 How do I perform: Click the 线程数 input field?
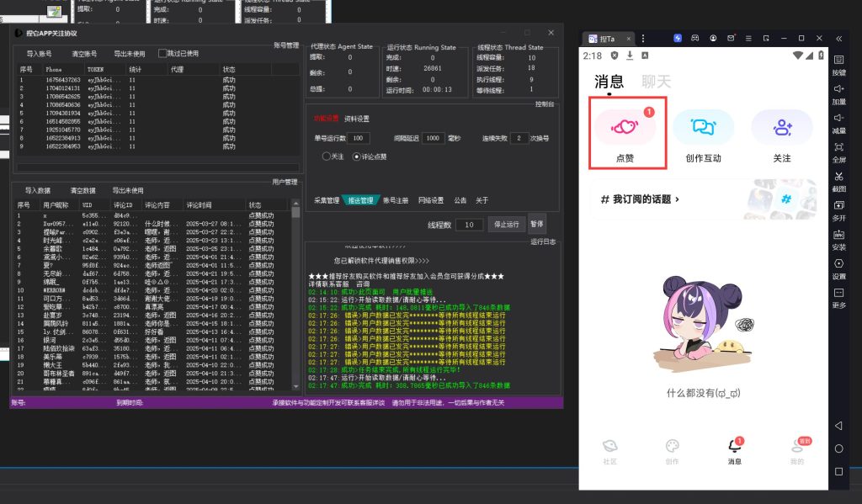point(469,225)
